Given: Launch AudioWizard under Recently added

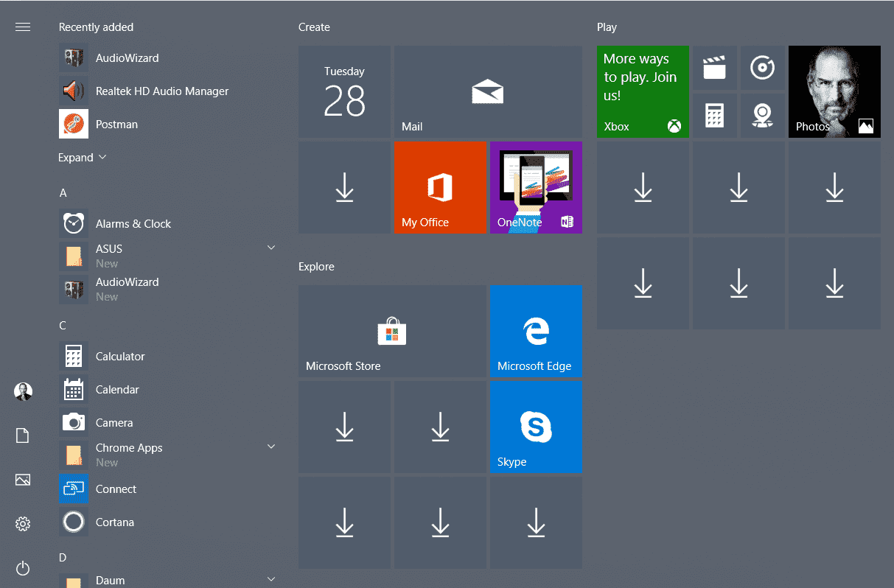Looking at the screenshot, I should pyautogui.click(x=167, y=58).
